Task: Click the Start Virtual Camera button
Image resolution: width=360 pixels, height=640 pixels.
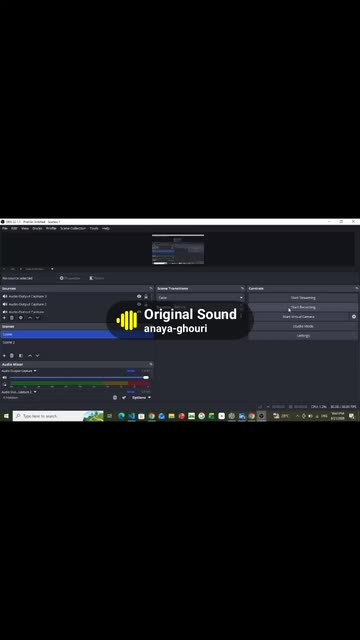Action: [298, 317]
